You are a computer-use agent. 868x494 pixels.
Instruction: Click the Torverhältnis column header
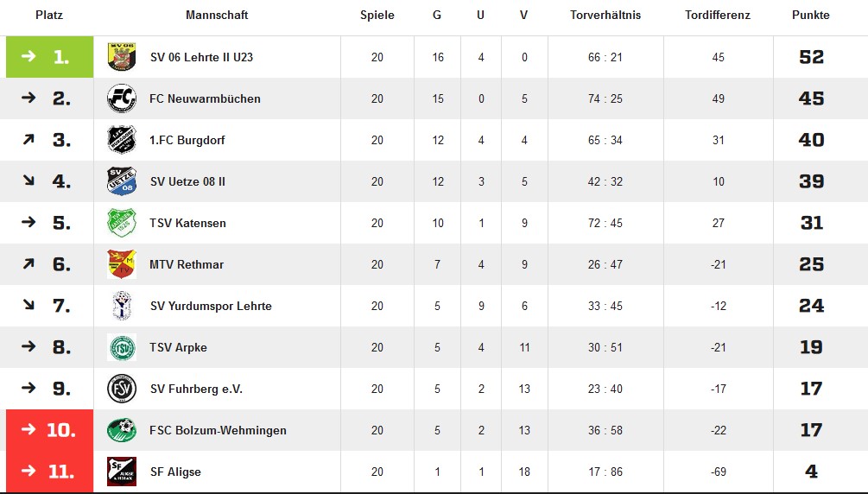[605, 16]
